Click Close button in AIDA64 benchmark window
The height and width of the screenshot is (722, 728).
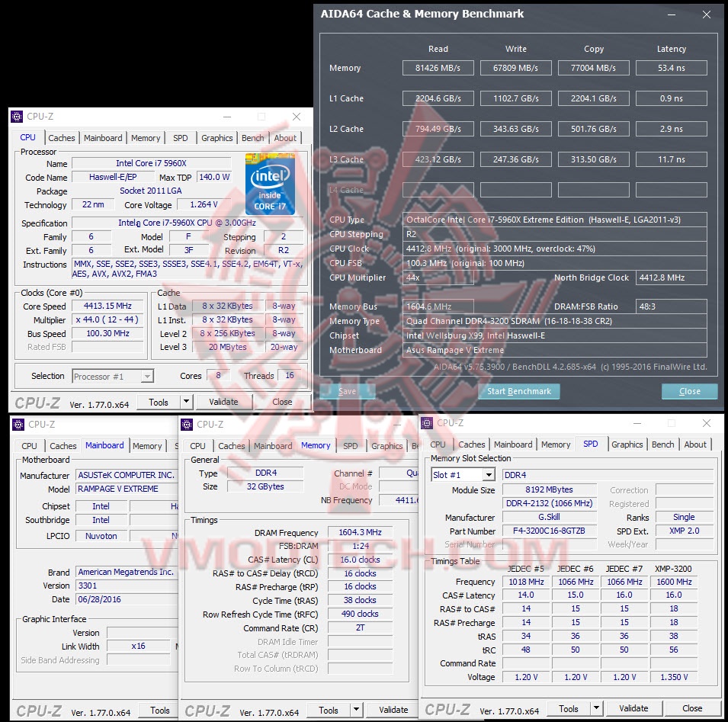pyautogui.click(x=689, y=391)
